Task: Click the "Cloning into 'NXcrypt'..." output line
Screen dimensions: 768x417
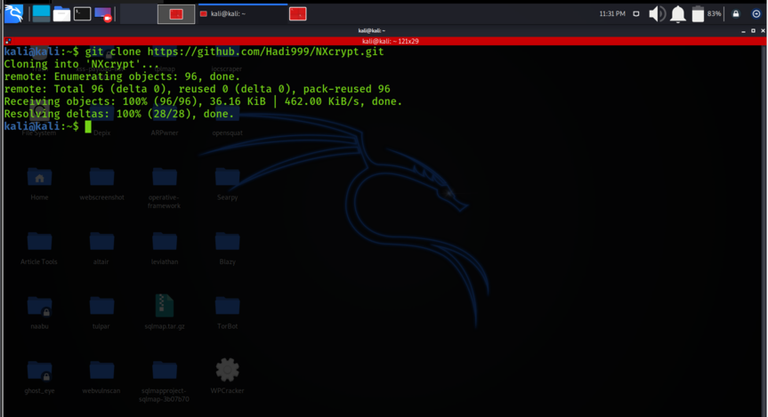Action: pyautogui.click(x=82, y=64)
